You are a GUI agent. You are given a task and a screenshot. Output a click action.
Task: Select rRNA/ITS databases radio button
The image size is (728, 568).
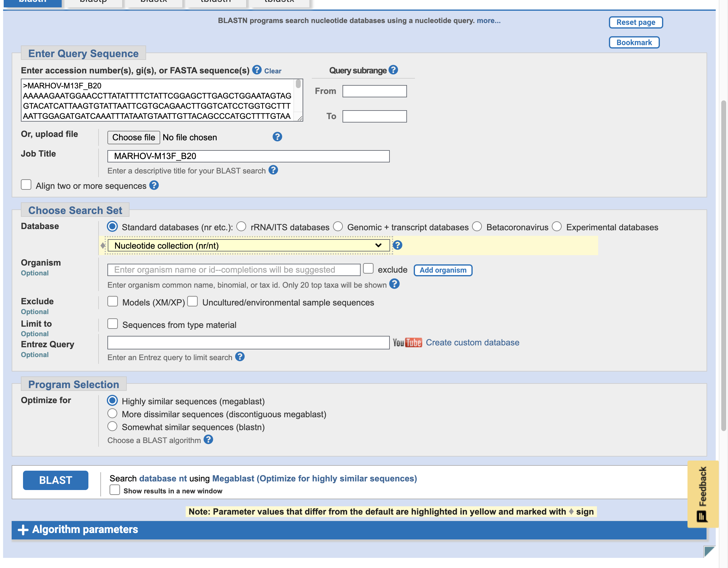(241, 227)
